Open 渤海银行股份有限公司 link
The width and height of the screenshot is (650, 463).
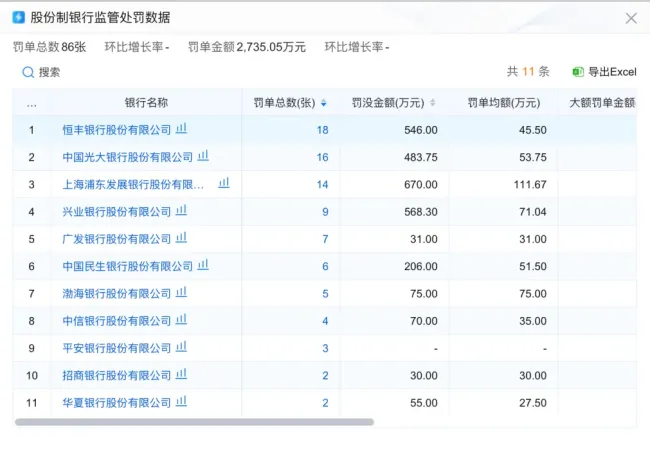[x=116, y=294]
